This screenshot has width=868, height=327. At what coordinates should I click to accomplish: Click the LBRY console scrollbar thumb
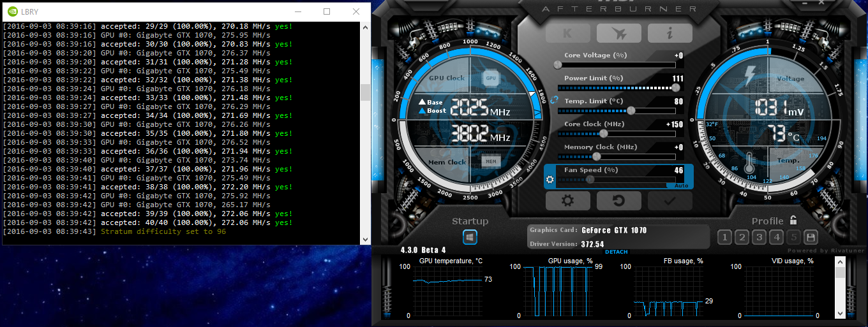click(x=365, y=92)
